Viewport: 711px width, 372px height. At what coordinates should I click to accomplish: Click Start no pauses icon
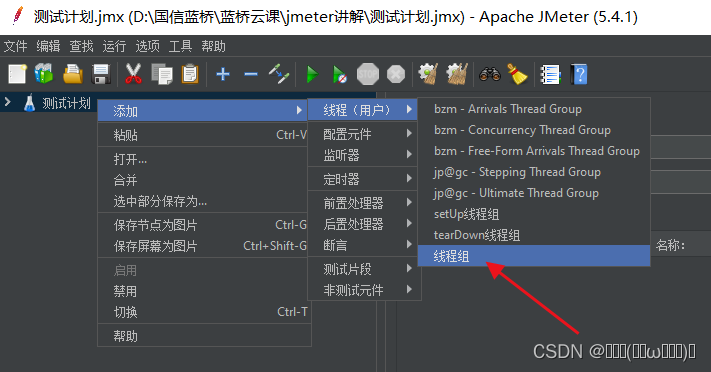[x=340, y=74]
